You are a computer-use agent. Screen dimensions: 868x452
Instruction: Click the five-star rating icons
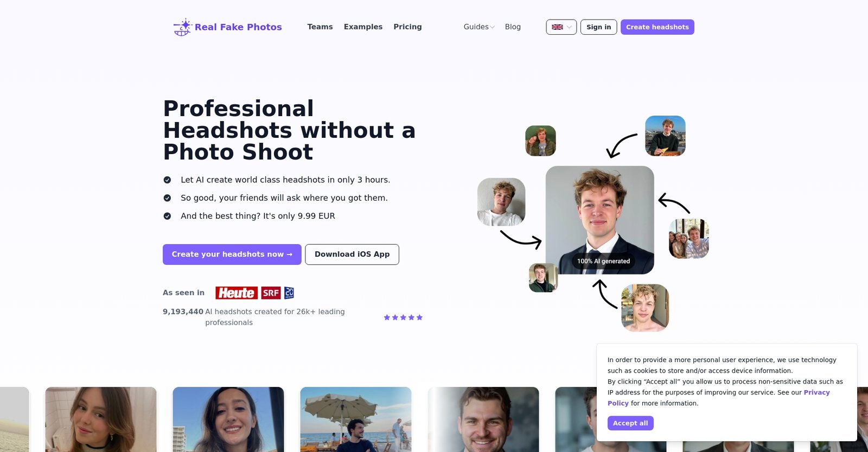pyautogui.click(x=403, y=317)
